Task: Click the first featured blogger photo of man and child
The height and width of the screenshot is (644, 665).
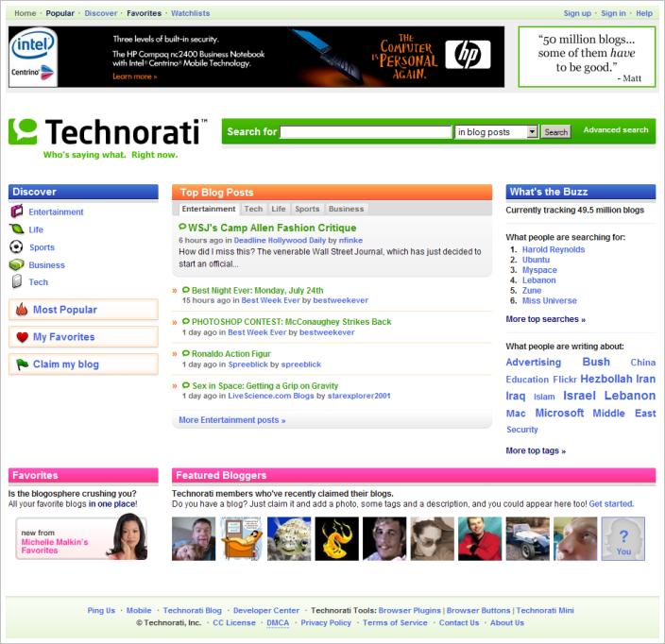Action: 194,538
